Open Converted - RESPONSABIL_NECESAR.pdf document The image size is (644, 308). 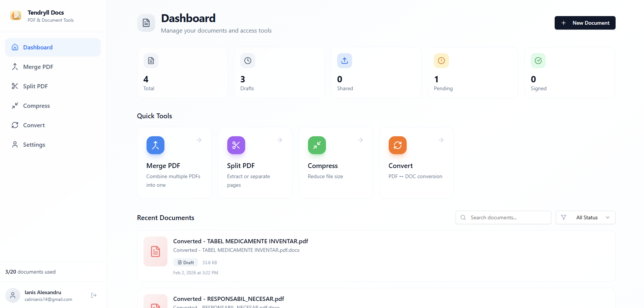tap(228, 299)
